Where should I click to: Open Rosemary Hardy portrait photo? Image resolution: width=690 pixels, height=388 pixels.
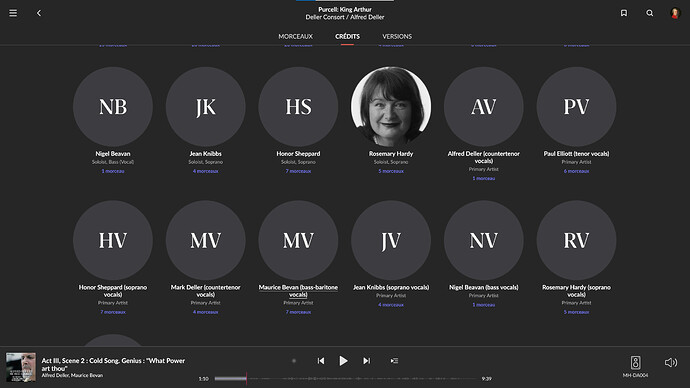[x=391, y=106]
